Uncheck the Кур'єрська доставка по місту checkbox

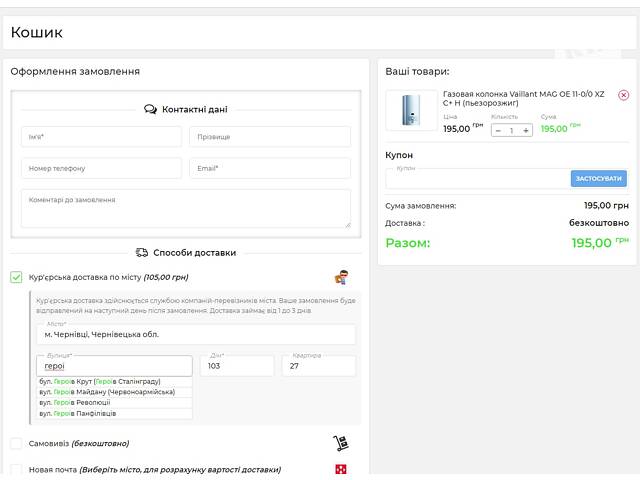click(16, 277)
